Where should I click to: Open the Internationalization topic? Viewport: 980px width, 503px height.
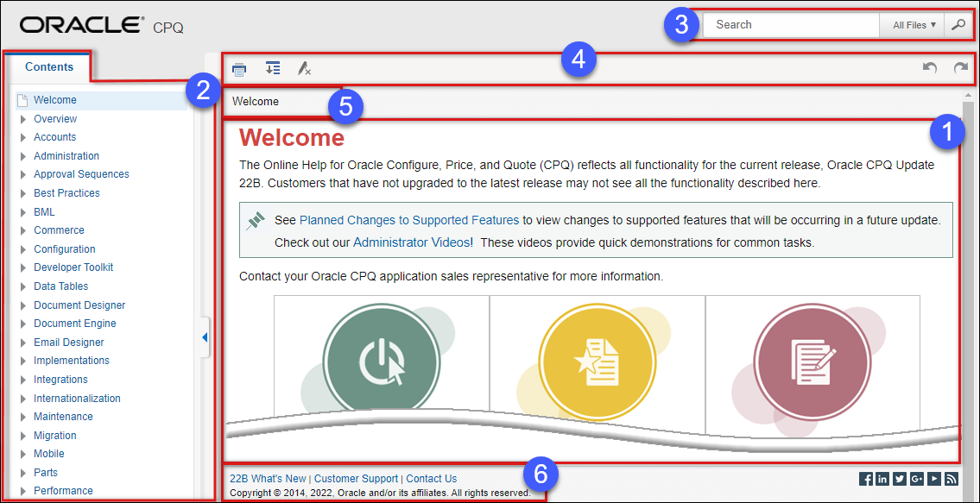77,398
